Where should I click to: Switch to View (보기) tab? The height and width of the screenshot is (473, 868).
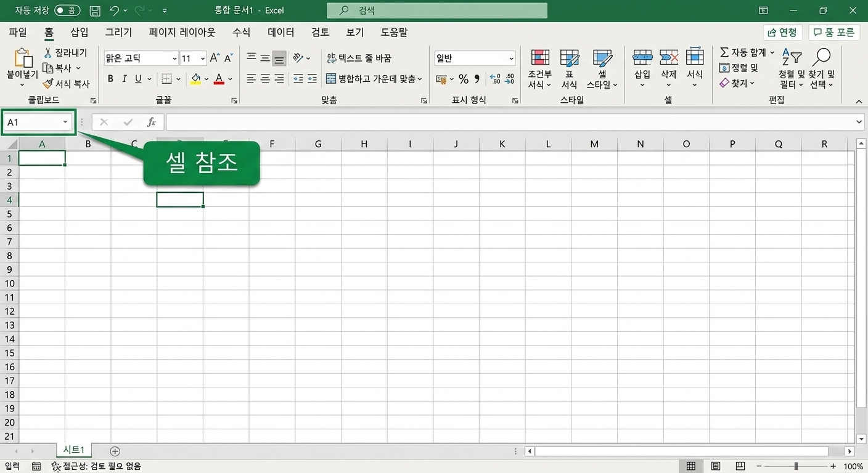[x=355, y=33]
